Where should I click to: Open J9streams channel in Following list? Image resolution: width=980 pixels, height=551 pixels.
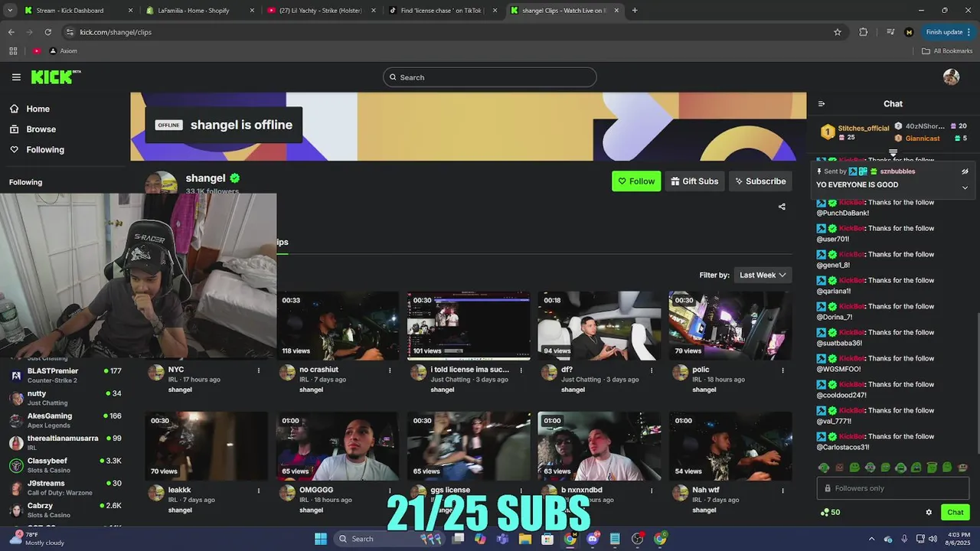point(65,487)
